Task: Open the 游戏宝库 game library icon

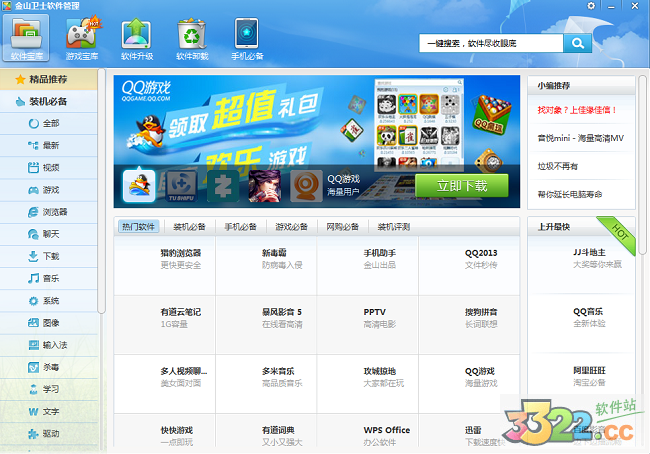Action: click(82, 38)
